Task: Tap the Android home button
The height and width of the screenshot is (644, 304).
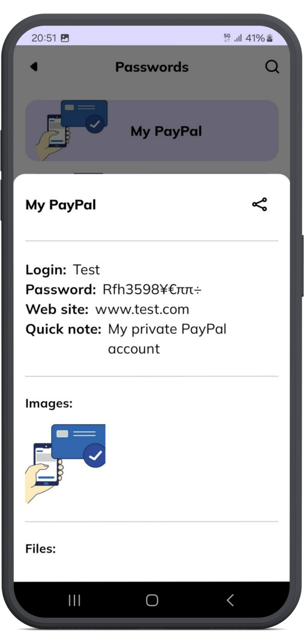Action: [x=152, y=600]
